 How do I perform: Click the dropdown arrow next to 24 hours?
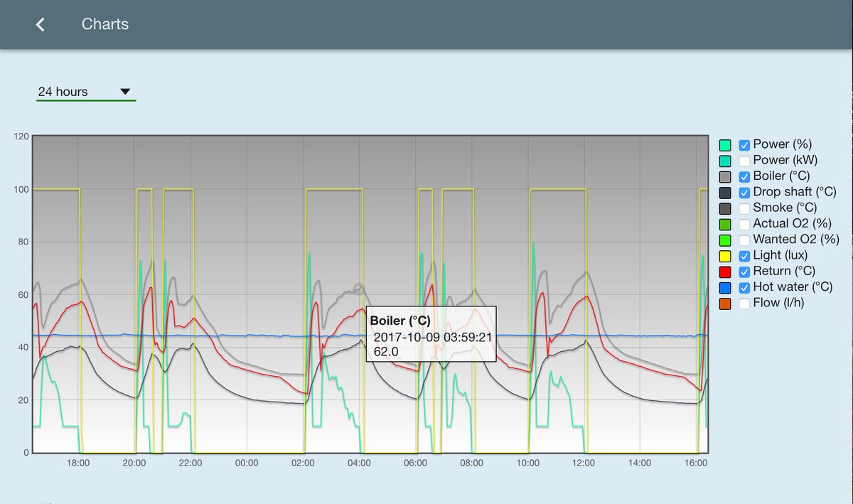pyautogui.click(x=125, y=92)
